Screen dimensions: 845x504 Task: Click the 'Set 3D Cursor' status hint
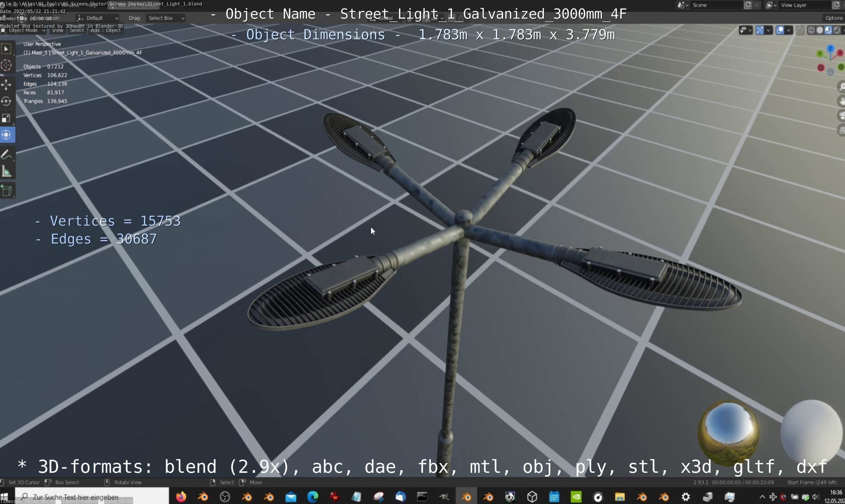click(24, 482)
